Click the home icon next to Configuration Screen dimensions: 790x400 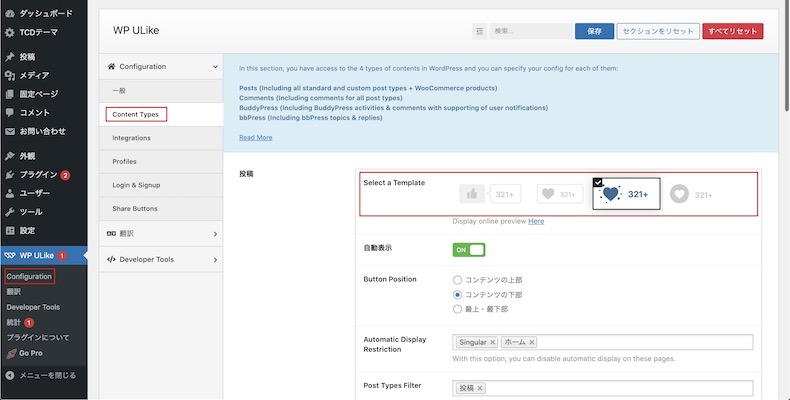[x=111, y=66]
